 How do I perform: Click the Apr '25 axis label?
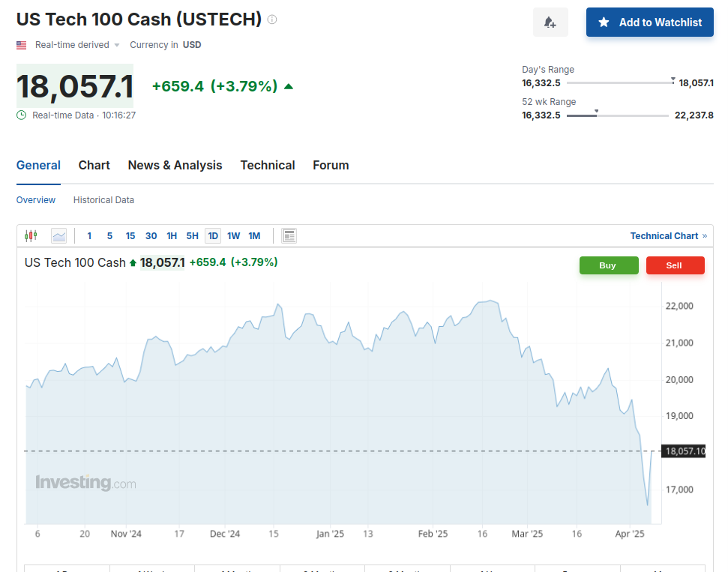tap(630, 534)
